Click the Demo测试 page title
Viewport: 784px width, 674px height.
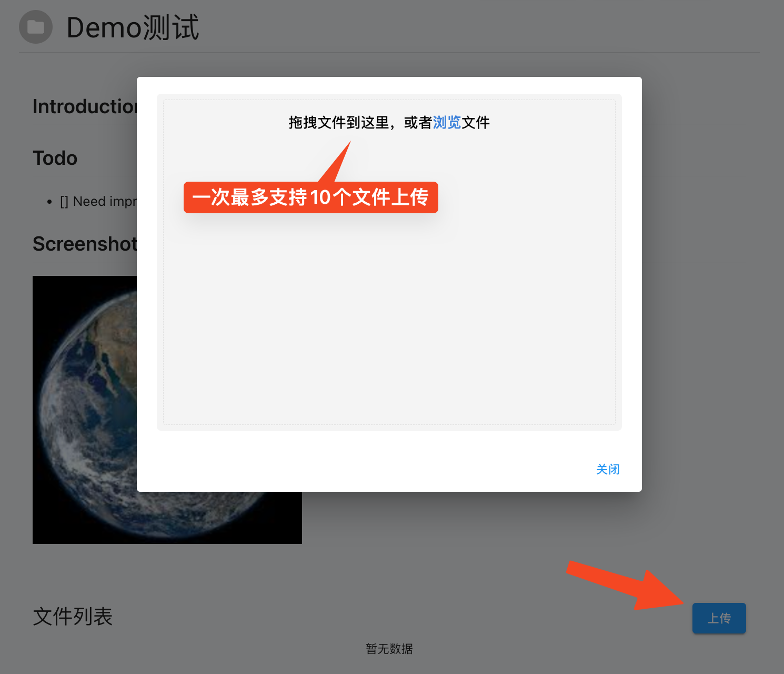click(x=133, y=27)
